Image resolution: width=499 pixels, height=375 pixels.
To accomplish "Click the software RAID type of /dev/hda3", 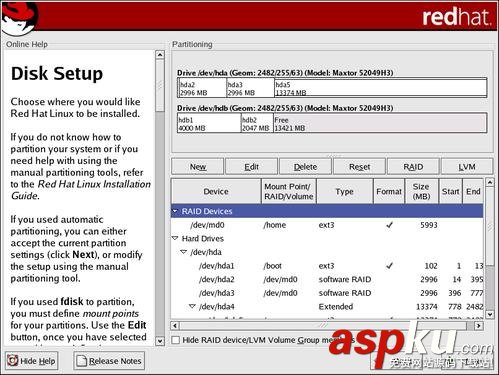I will point(345,293).
